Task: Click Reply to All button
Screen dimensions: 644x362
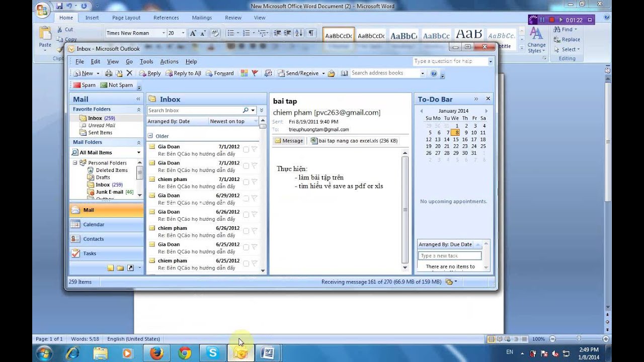Action: 183,73
